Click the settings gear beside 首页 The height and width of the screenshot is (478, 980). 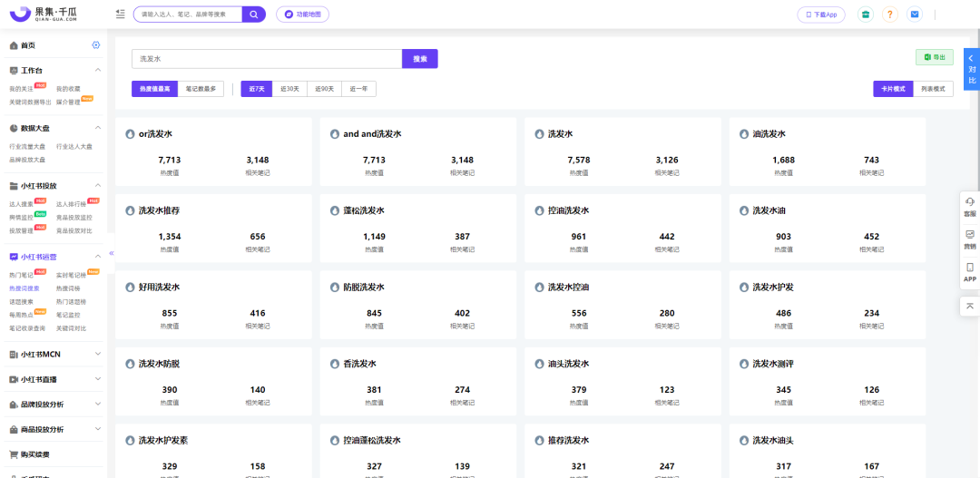click(95, 45)
